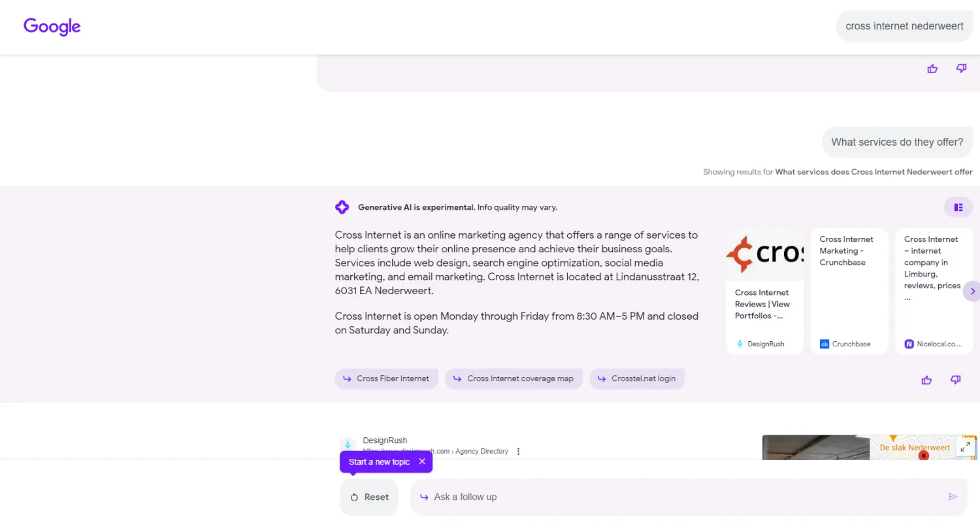Close the Start a new topic tooltip
This screenshot has height=532, width=980.
[x=422, y=461]
